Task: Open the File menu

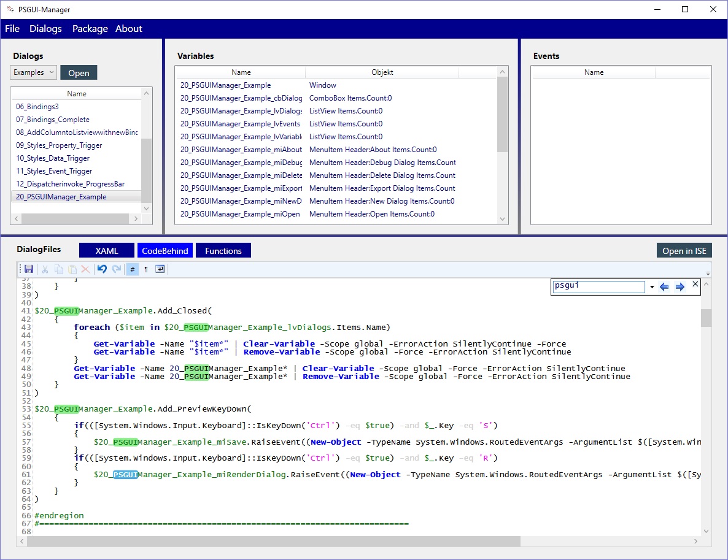Action: tap(12, 29)
